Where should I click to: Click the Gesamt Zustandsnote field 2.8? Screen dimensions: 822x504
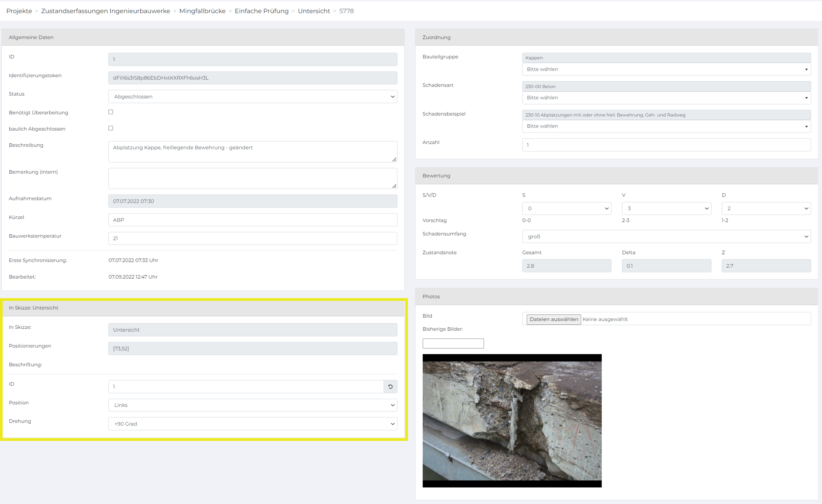(x=566, y=266)
